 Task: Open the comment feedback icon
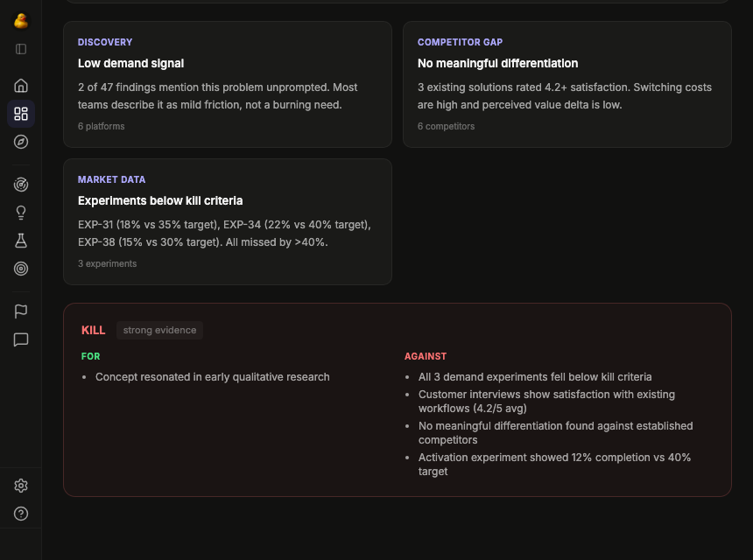pos(20,339)
